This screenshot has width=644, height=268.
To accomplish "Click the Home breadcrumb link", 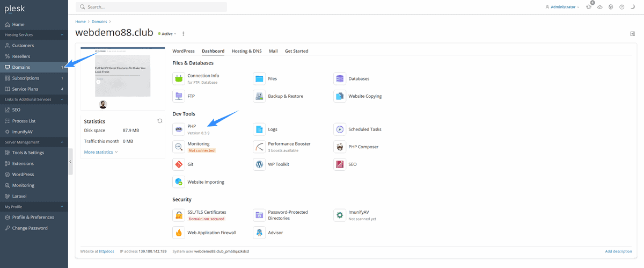I will [80, 21].
